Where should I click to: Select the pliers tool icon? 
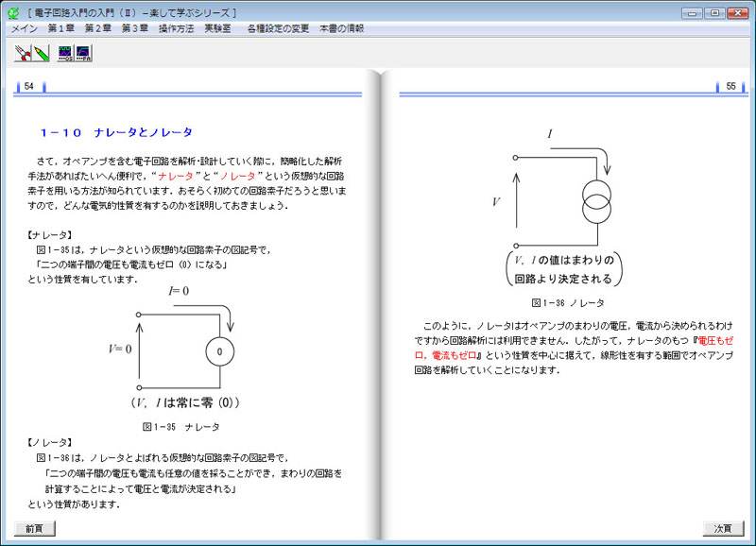23,53
